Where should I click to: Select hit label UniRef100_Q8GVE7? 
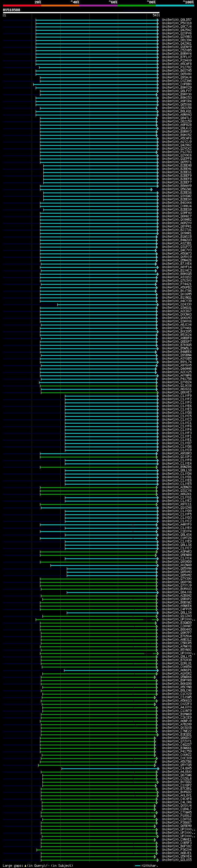[x=176, y=392]
